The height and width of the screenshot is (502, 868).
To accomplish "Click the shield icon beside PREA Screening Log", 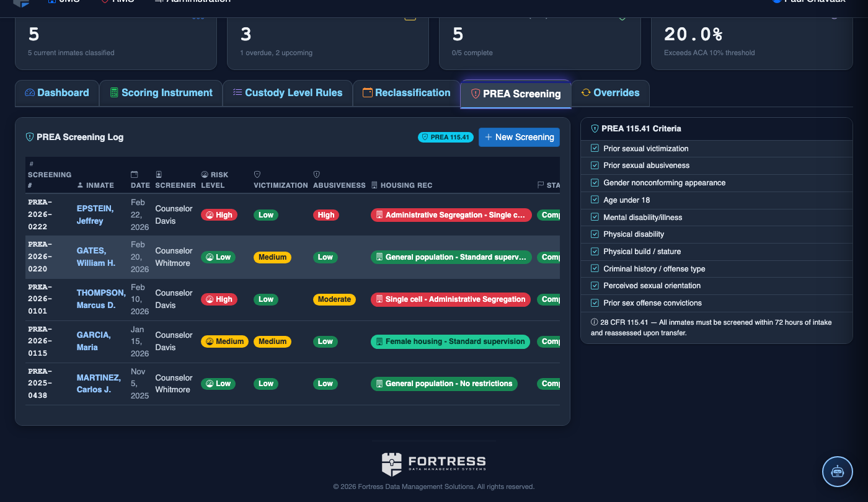I will tap(29, 137).
